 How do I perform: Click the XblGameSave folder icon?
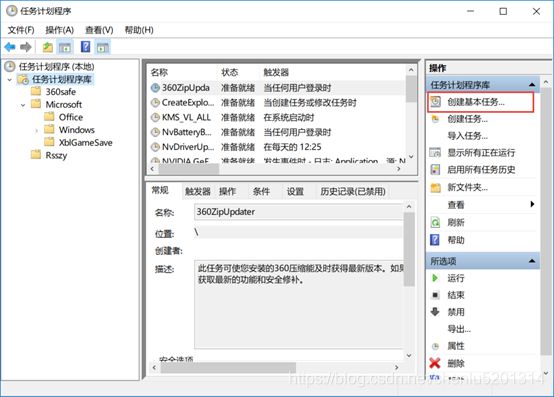[49, 142]
